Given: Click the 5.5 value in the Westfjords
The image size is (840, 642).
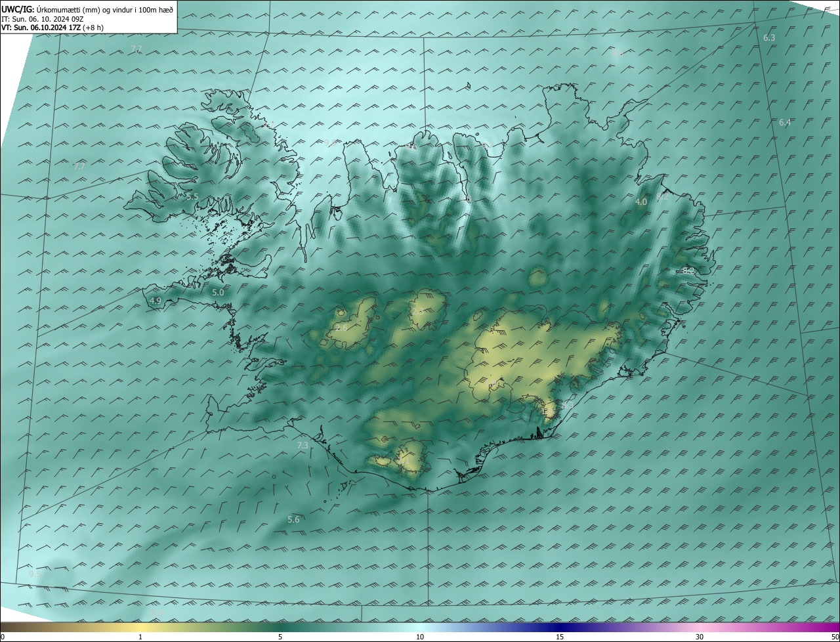Looking at the screenshot, I should (x=192, y=196).
